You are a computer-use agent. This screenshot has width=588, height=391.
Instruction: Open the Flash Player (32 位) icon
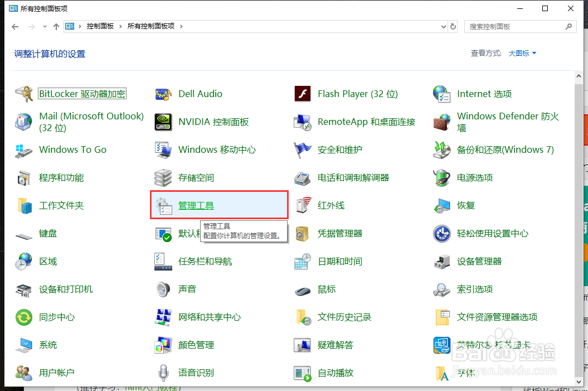(303, 94)
